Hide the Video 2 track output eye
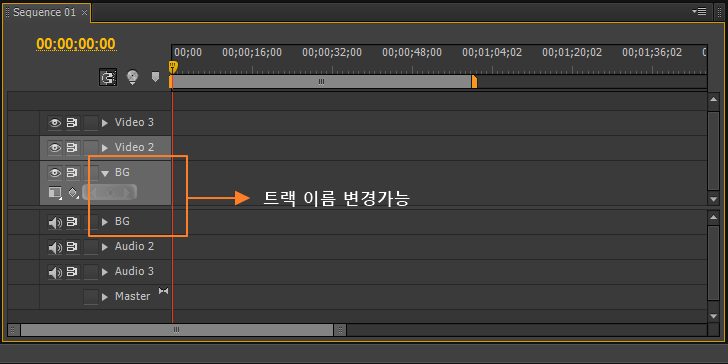The image size is (728, 364). pyautogui.click(x=55, y=148)
